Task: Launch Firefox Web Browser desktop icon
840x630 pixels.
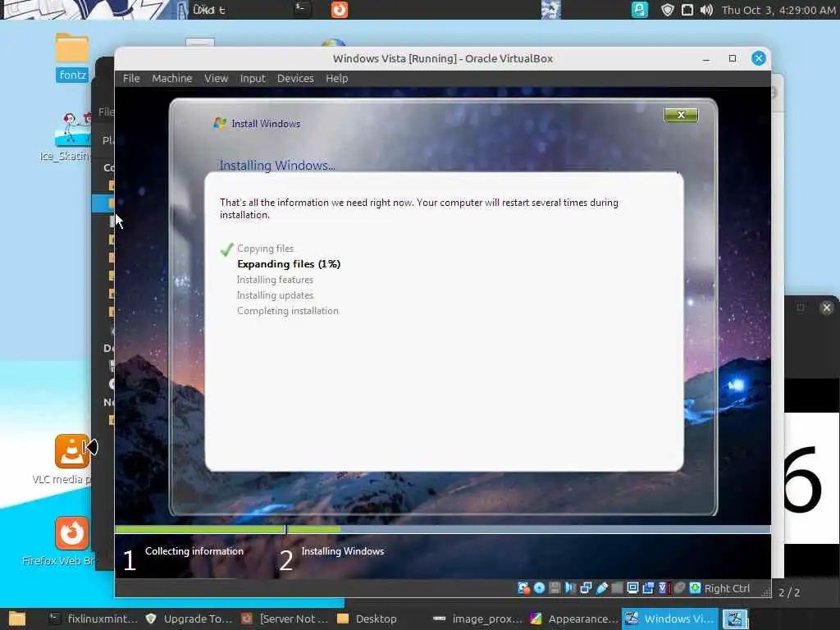Action: [x=71, y=541]
